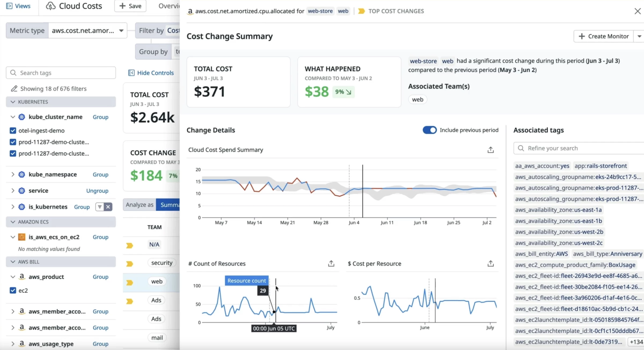
Task: Click the kube_cluster_name Kubernetes icon
Action: point(22,117)
